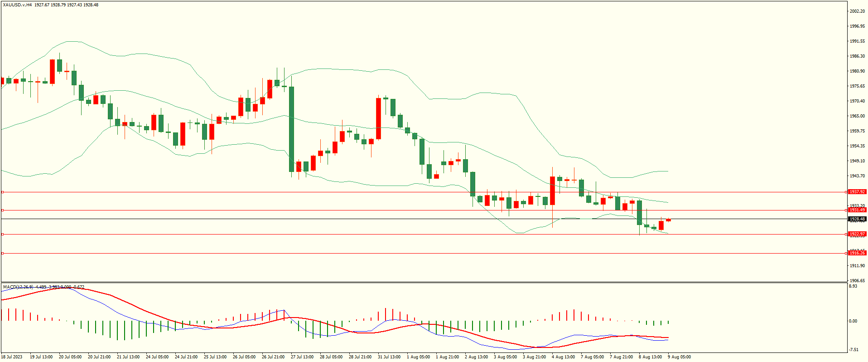Click the 1970.40 price scale value

tap(857, 101)
